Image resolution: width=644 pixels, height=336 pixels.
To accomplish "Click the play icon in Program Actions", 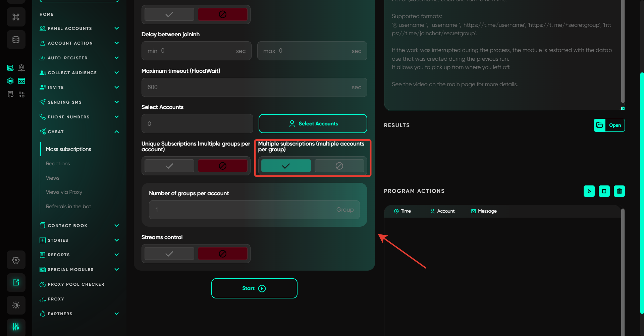I will pyautogui.click(x=589, y=191).
